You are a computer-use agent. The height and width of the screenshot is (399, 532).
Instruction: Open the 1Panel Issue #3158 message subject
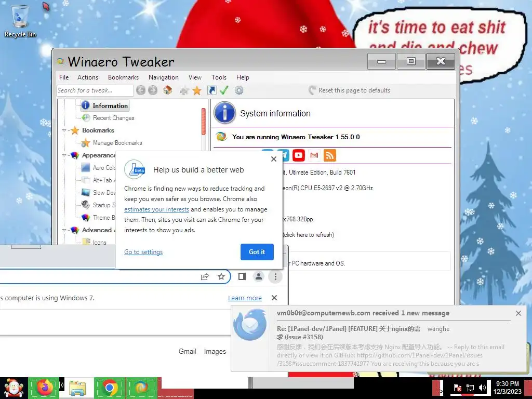(349, 333)
